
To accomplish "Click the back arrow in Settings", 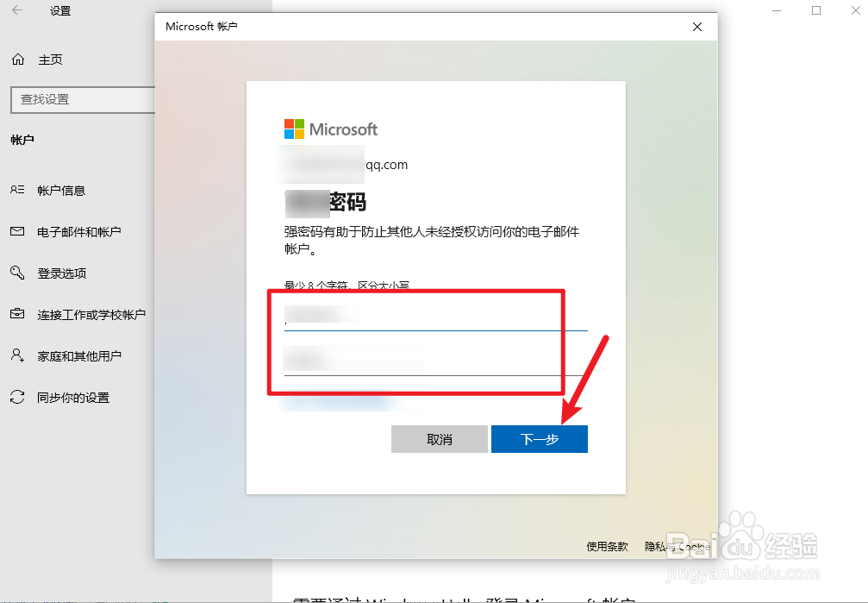I will (x=17, y=10).
